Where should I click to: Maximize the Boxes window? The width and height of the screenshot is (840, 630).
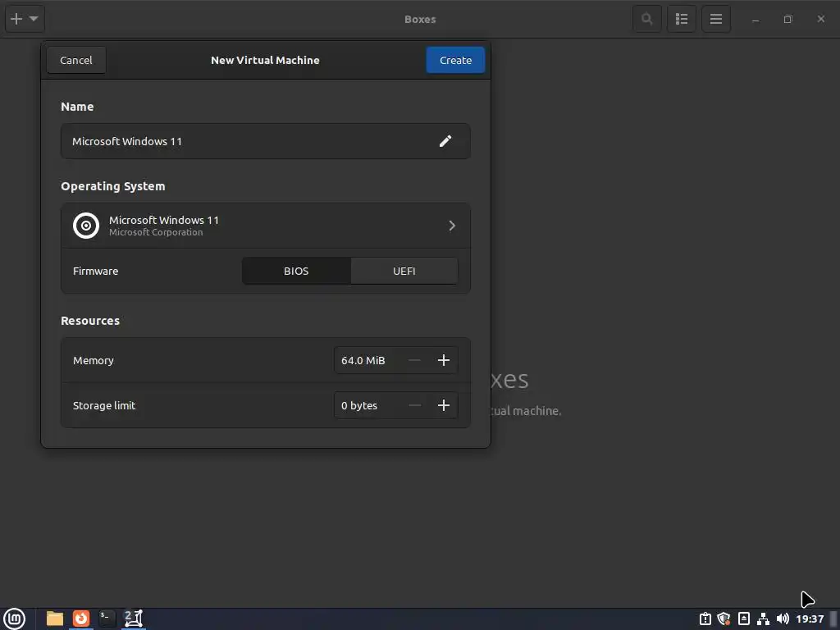[788, 20]
